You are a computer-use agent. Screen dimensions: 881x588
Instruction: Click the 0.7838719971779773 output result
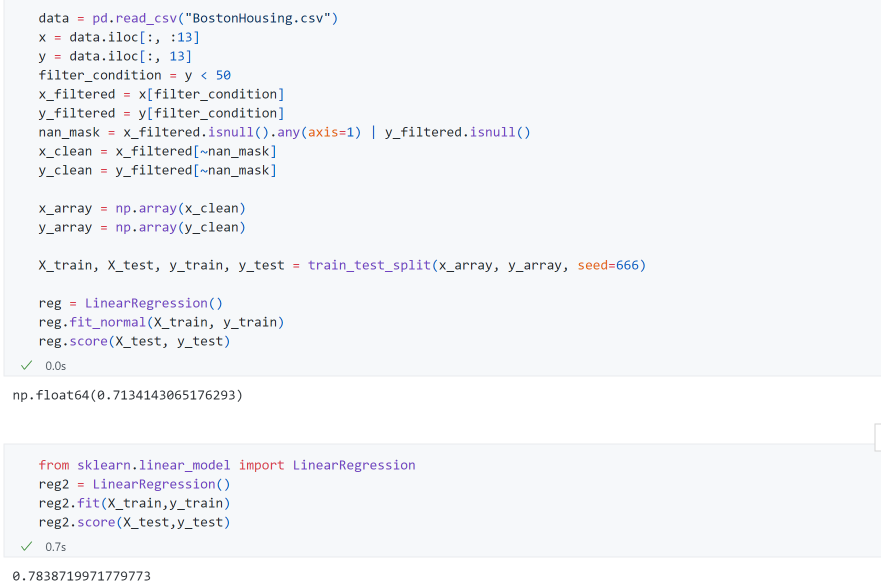pyautogui.click(x=81, y=576)
